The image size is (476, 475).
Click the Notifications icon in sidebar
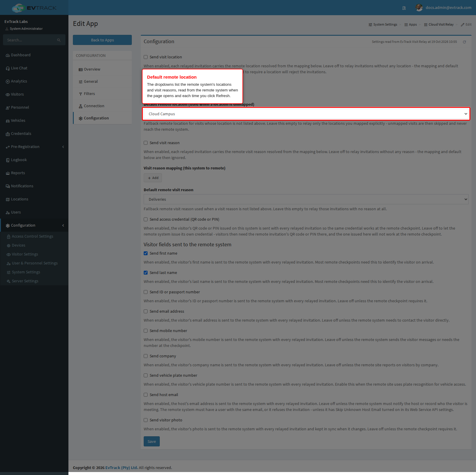(8, 186)
